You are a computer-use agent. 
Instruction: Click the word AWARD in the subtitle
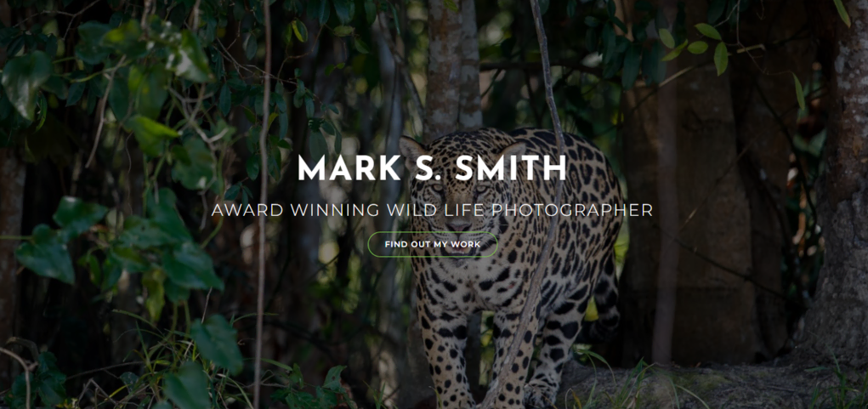coord(248,210)
